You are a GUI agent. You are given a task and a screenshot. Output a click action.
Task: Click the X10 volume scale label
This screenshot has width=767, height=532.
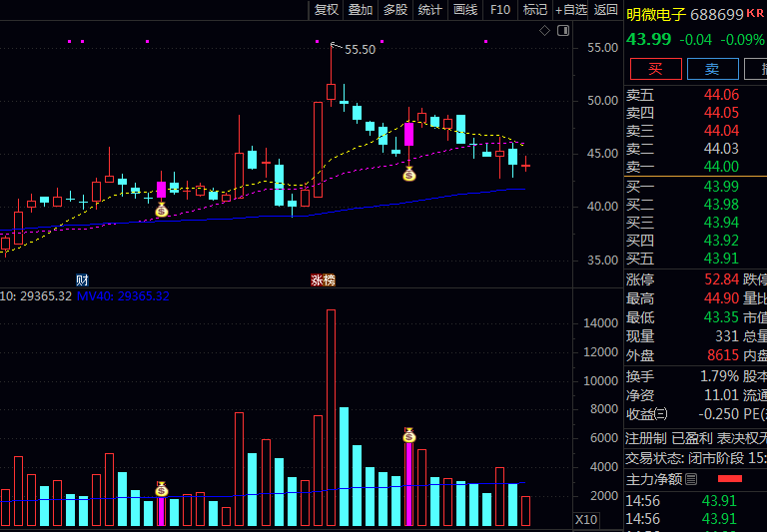[586, 520]
